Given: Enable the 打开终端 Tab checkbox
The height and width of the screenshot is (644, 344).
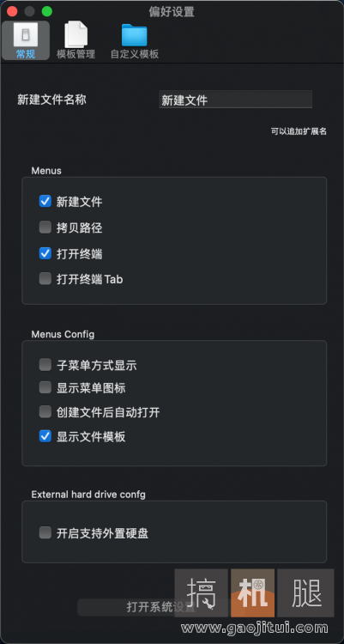Looking at the screenshot, I should [x=45, y=279].
